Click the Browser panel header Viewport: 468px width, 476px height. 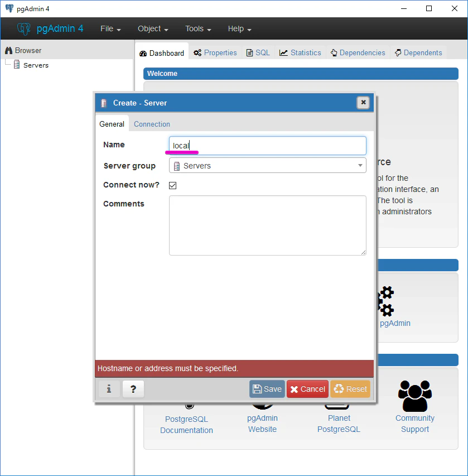67,50
